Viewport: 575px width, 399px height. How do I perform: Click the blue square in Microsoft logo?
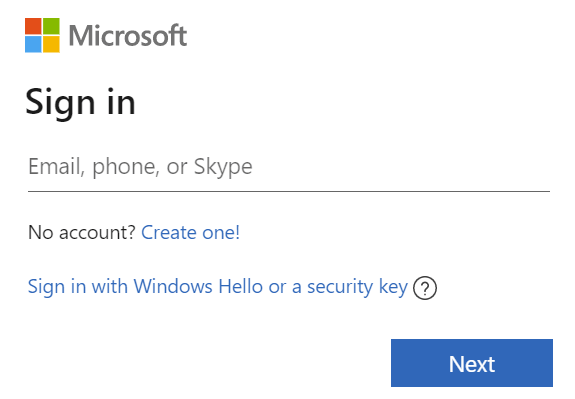point(33,44)
